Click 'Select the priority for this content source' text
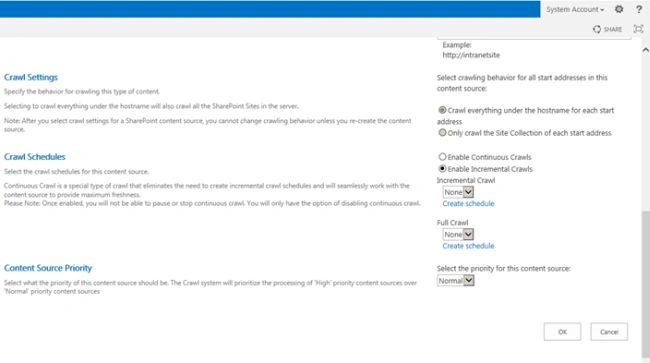Image resolution: width=650 pixels, height=363 pixels. (x=504, y=269)
